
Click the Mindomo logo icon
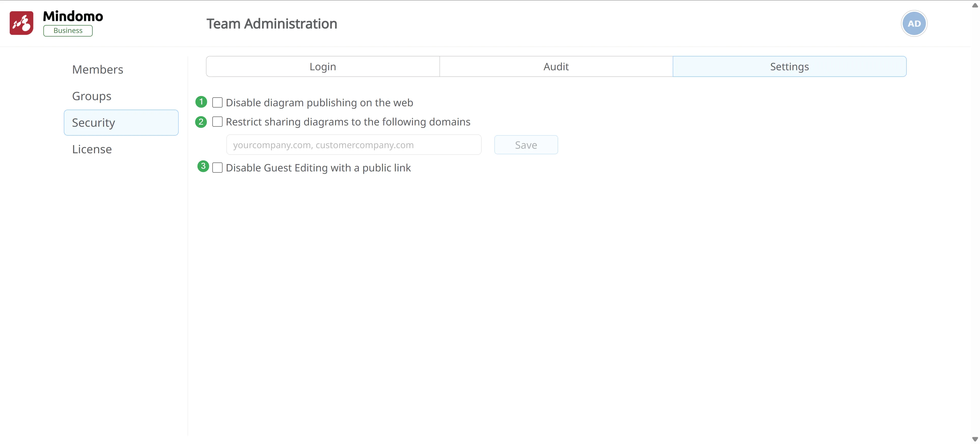coord(21,23)
